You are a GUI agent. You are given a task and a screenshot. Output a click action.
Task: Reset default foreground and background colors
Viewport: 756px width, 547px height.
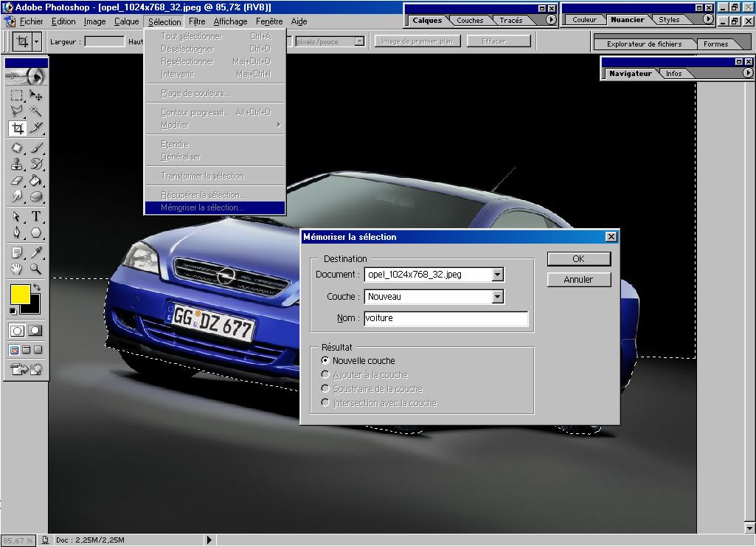pos(13,311)
